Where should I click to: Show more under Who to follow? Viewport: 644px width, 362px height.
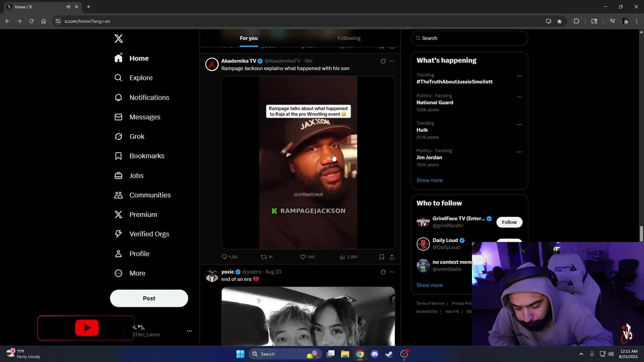coord(429,285)
